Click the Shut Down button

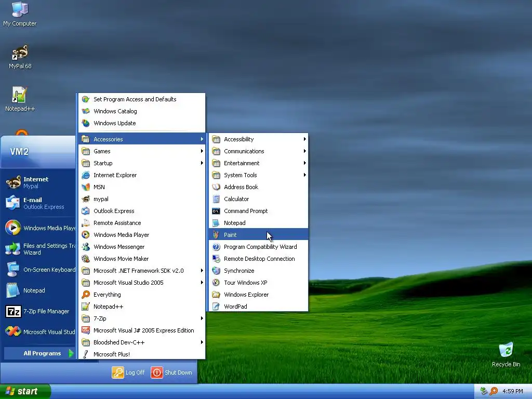click(x=171, y=373)
